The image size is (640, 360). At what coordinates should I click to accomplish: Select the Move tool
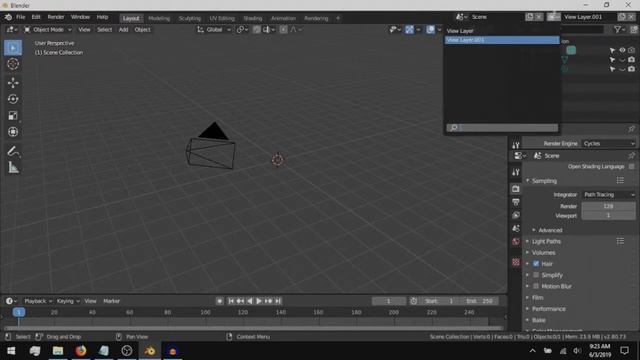click(13, 83)
